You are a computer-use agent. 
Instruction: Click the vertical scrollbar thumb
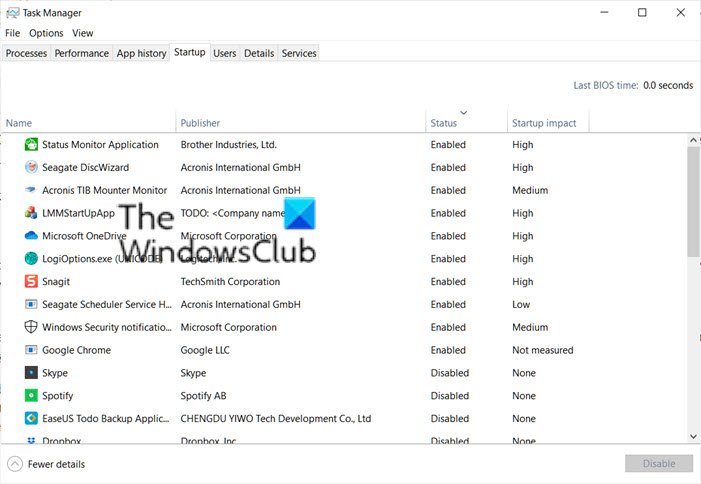[693, 202]
